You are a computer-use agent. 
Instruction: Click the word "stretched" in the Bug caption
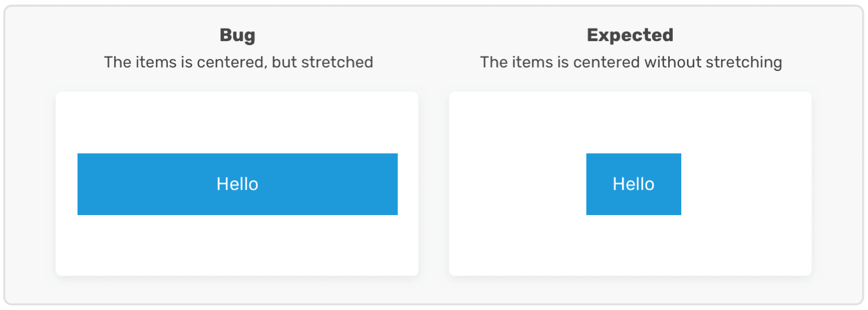[x=337, y=62]
